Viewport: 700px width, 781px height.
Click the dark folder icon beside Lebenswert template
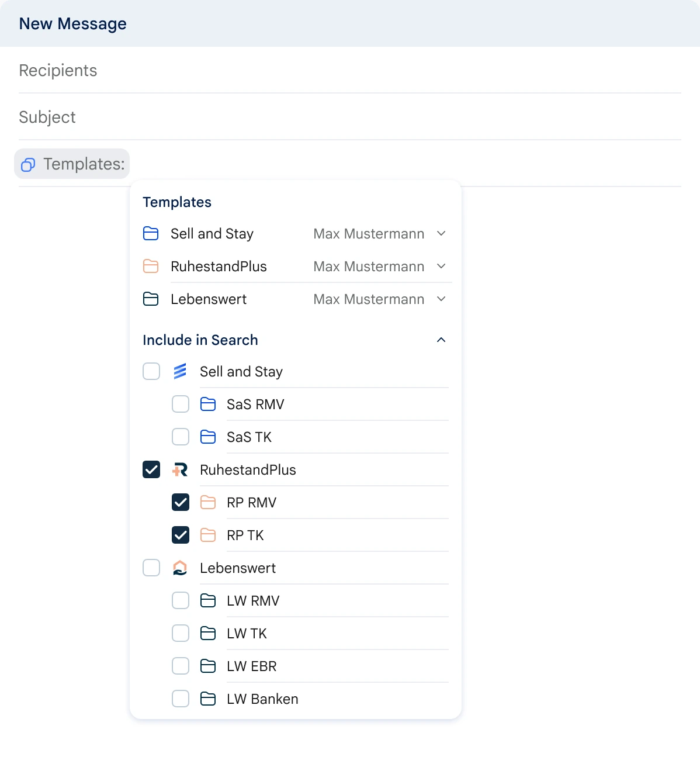tap(151, 299)
